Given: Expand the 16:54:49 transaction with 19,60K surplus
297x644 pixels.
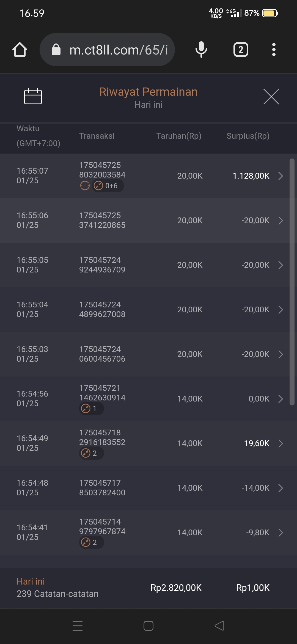Looking at the screenshot, I should click(280, 443).
